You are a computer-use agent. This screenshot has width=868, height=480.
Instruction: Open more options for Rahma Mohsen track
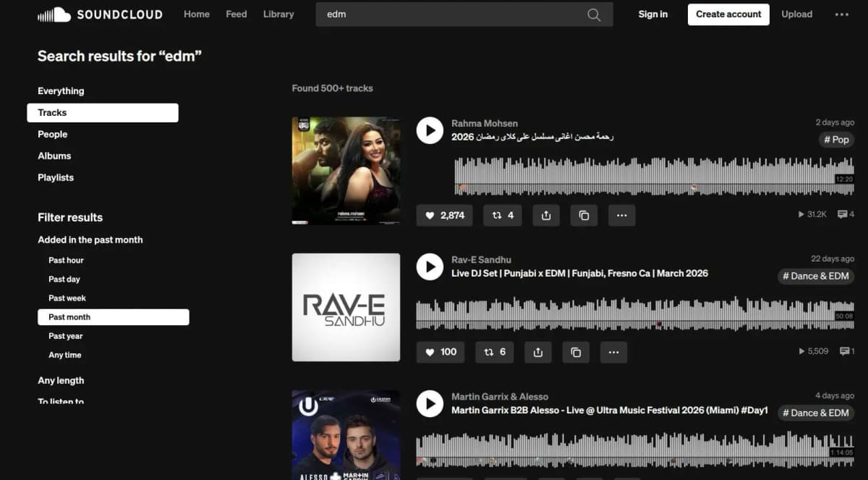point(621,215)
